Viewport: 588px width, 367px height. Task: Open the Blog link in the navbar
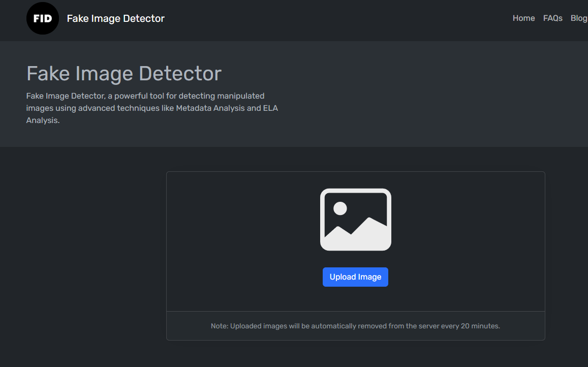tap(579, 18)
